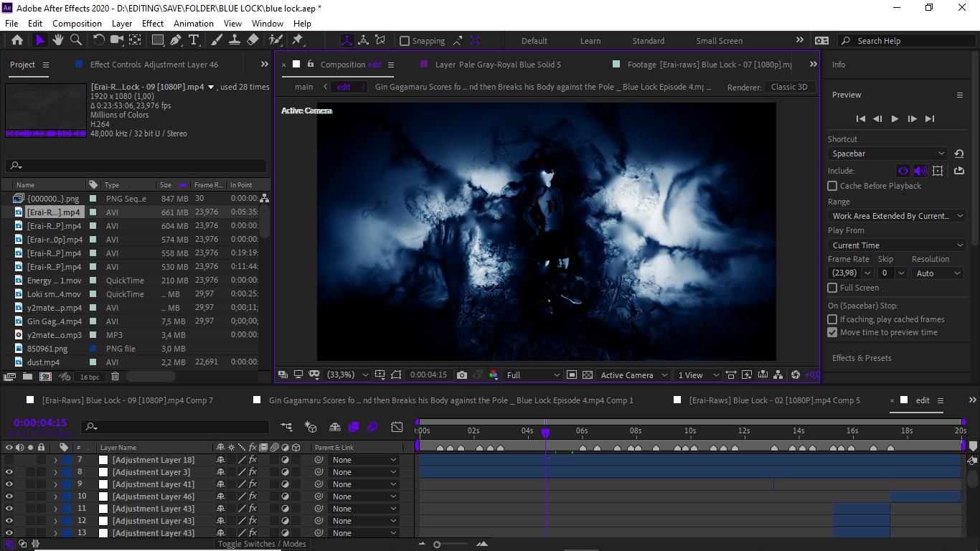Click the Reset Exposure icon
This screenshot has width=980, height=551.
[795, 375]
